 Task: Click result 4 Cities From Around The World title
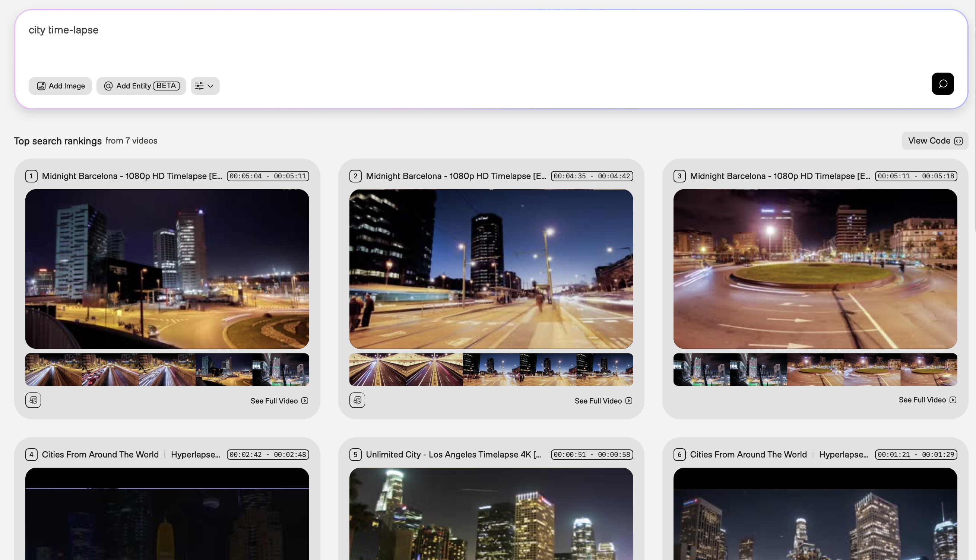[x=100, y=455]
